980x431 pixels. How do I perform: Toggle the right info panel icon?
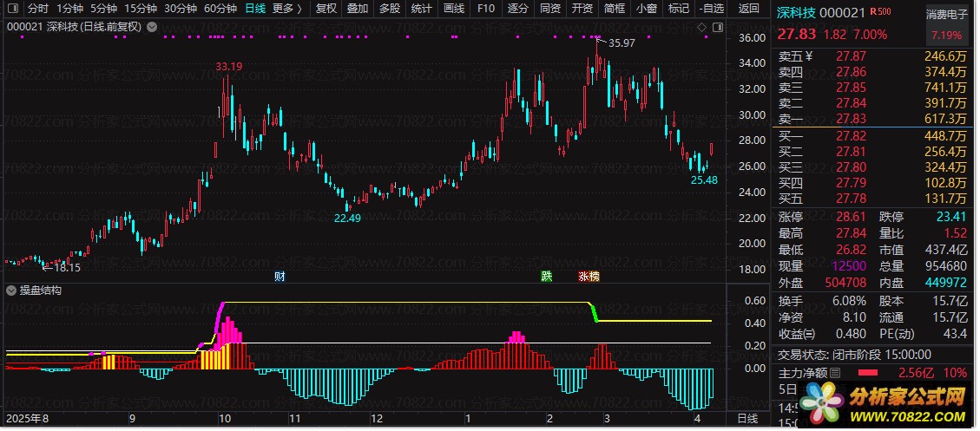[717, 27]
